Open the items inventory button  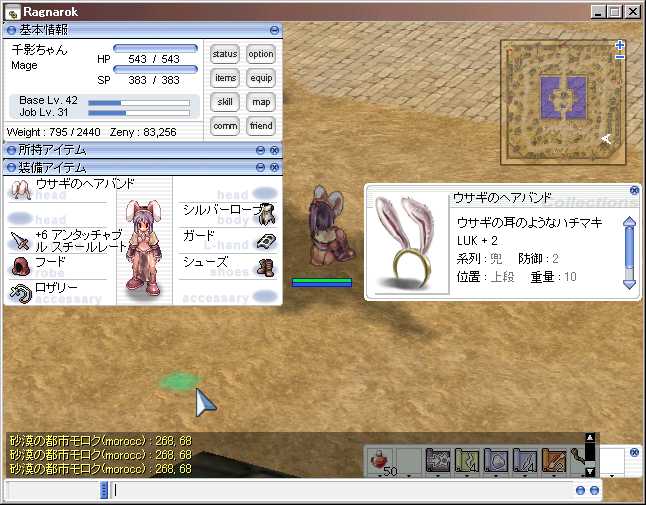click(x=225, y=78)
